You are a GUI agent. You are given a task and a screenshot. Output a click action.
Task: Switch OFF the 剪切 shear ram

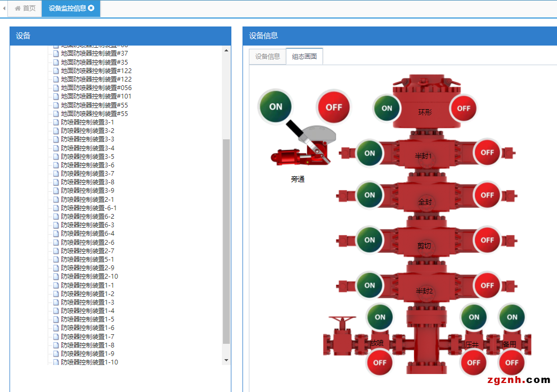(487, 240)
